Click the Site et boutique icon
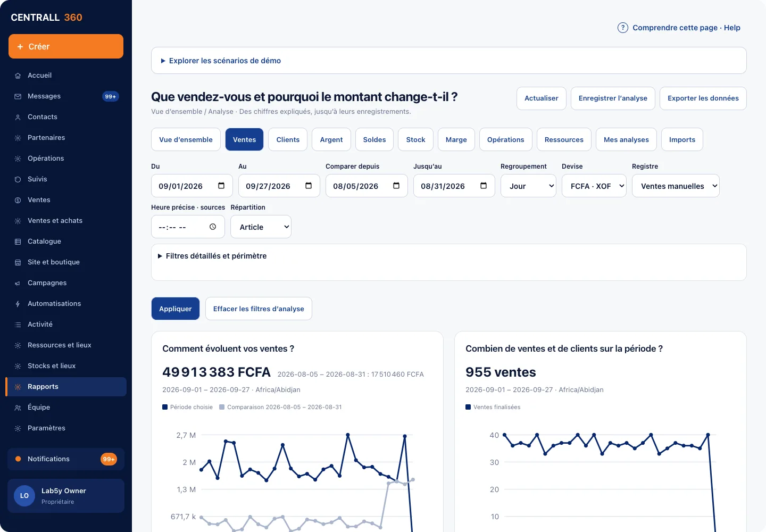Viewport: 766px width, 532px height. [18, 262]
